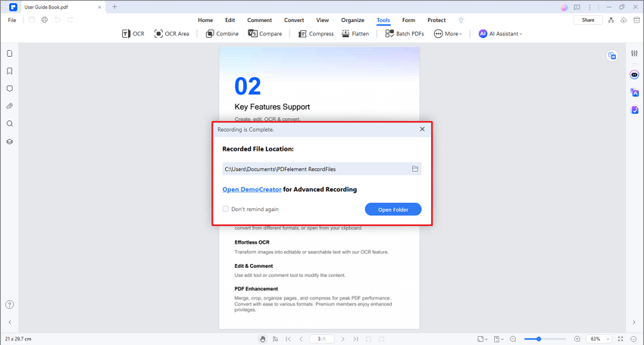
Task: Expand the More tools dropdown
Action: tap(448, 33)
